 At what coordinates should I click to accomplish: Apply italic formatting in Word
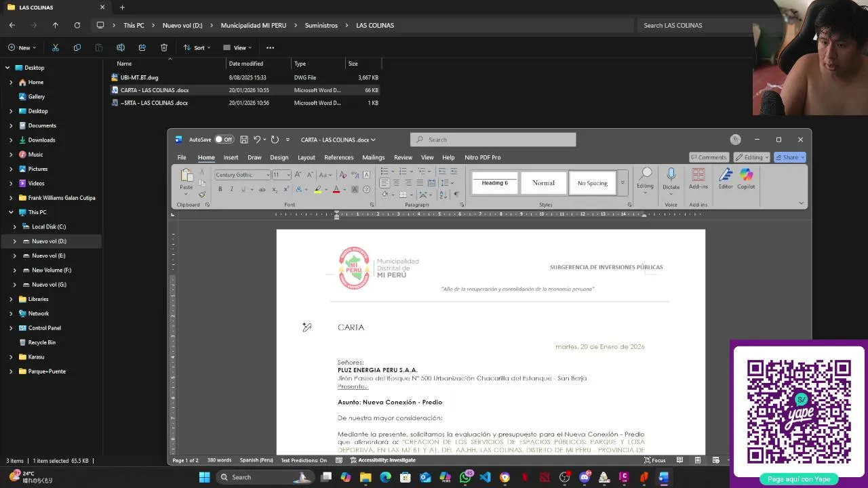pos(231,190)
